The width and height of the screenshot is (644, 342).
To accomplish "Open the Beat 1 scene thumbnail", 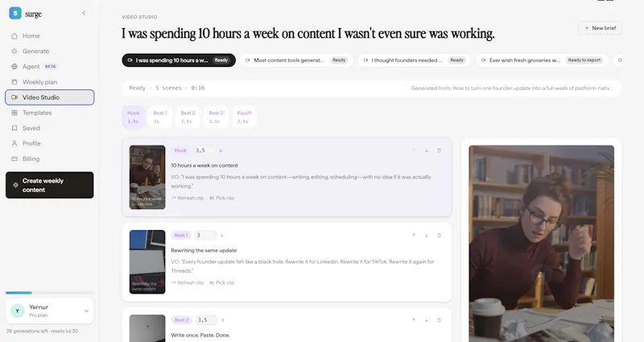I will (x=147, y=262).
